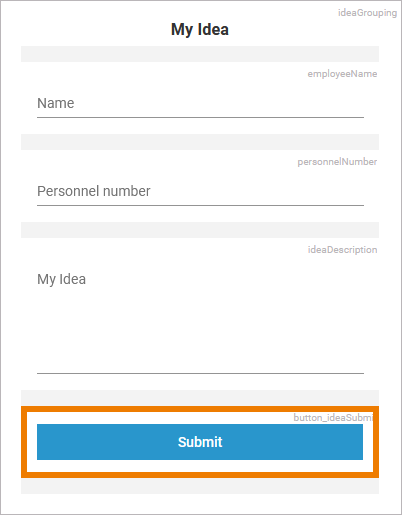Select the button_ideaSubmit element label

pyautogui.click(x=333, y=418)
